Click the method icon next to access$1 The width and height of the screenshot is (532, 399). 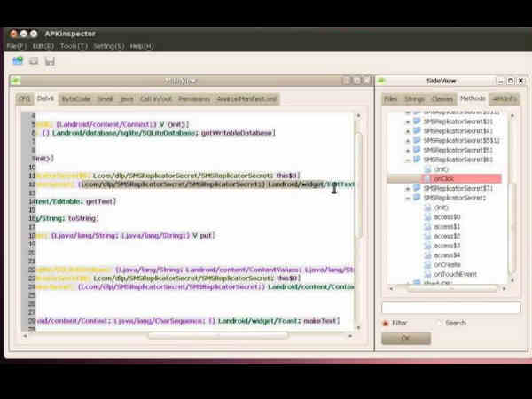coord(428,226)
